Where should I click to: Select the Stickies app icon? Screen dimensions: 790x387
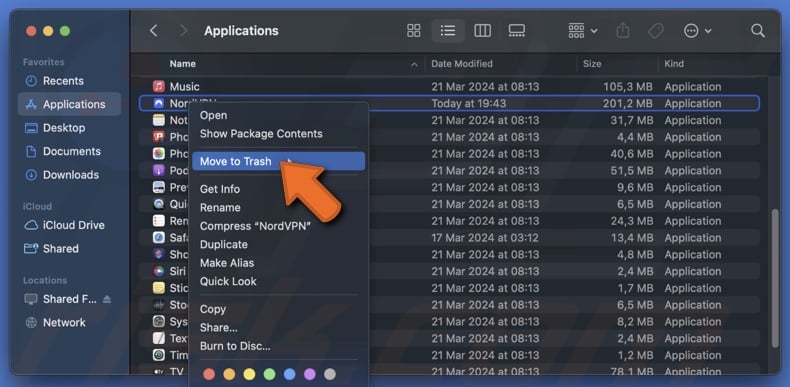[x=159, y=288]
